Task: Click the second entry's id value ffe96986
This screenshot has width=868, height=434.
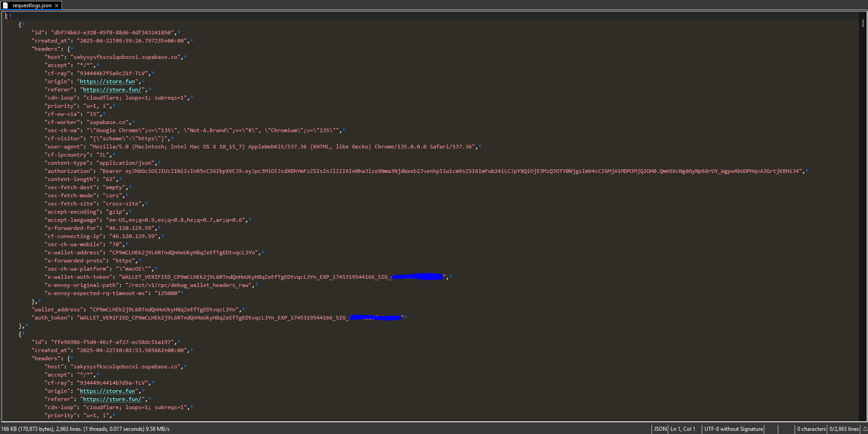Action: click(113, 342)
